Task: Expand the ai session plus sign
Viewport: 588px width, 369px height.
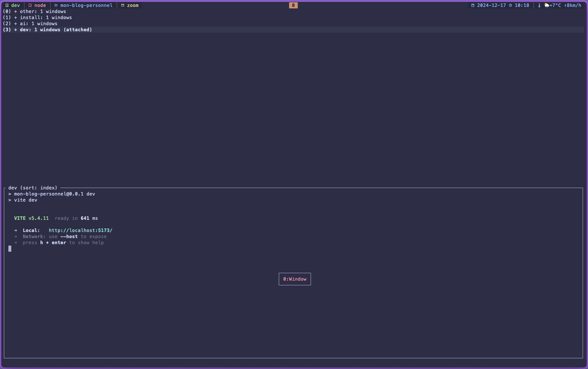Action: (x=16, y=23)
